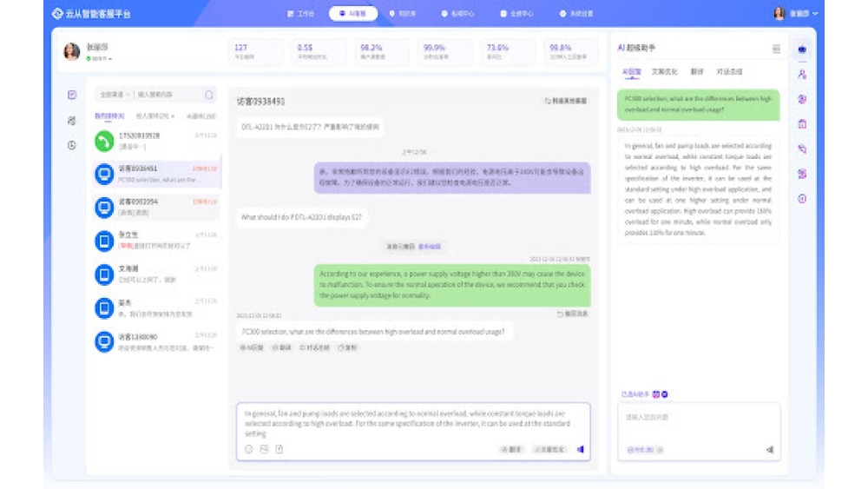Screen dimensions: 868x489
Task: Open the third visitor conversation row
Action: 156,207
